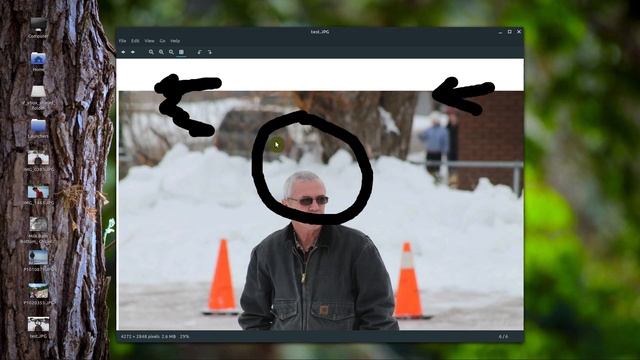Reset zoom to normal size
The image size is (640, 360).
(171, 52)
